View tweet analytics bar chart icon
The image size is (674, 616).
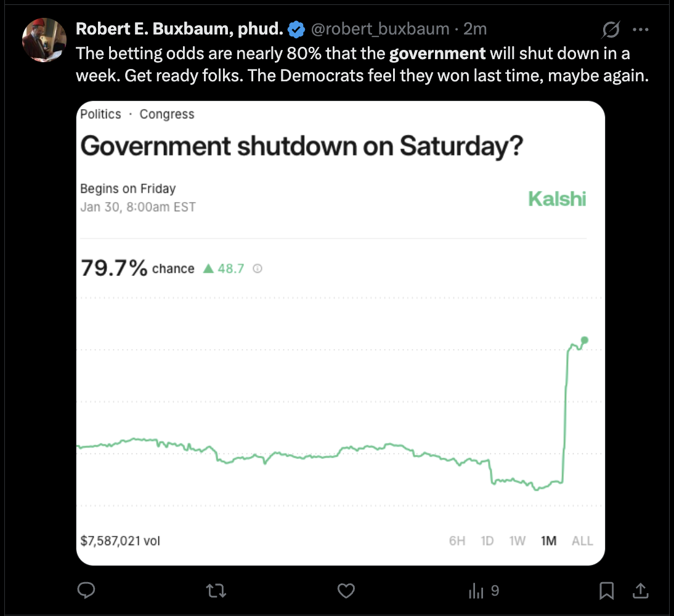pos(476,591)
